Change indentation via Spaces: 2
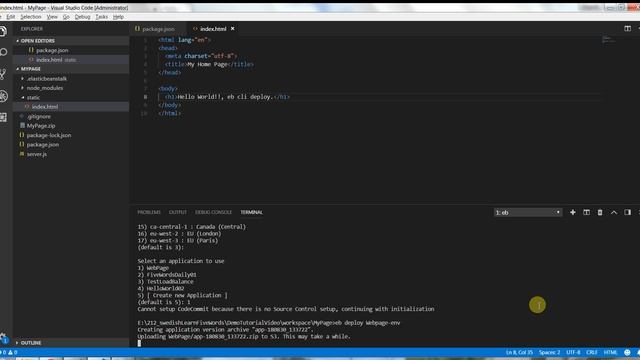Image resolution: width=640 pixels, height=360 pixels. point(549,352)
